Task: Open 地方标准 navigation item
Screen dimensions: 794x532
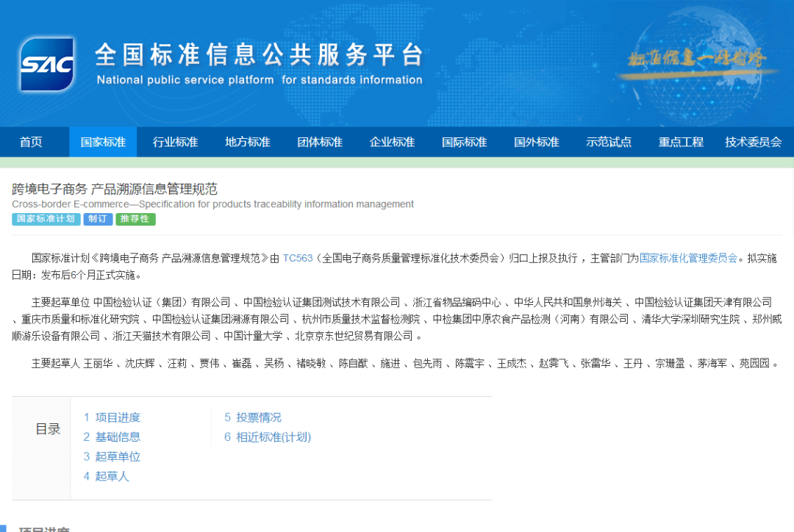Action: click(x=248, y=143)
